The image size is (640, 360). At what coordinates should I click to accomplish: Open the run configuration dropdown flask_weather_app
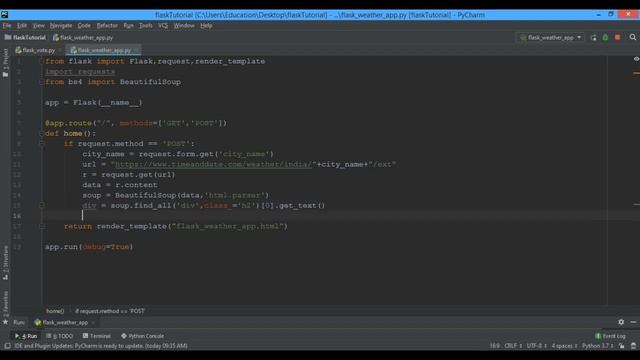550,38
